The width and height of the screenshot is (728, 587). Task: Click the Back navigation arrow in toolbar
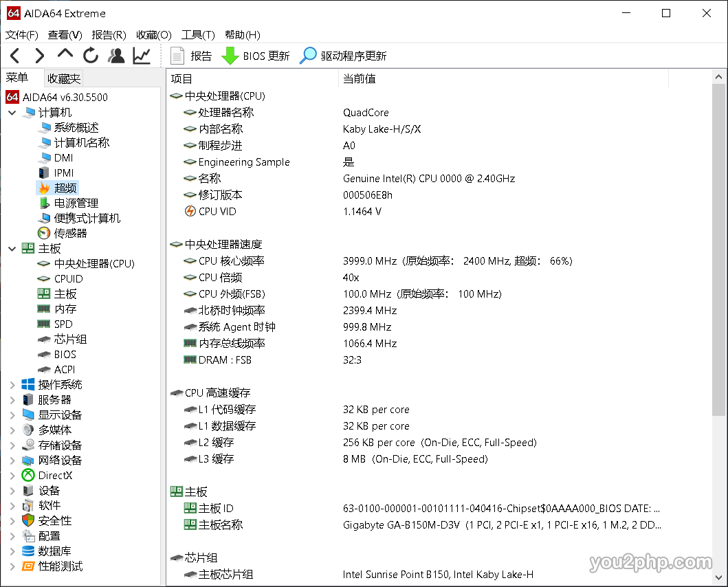(15, 56)
